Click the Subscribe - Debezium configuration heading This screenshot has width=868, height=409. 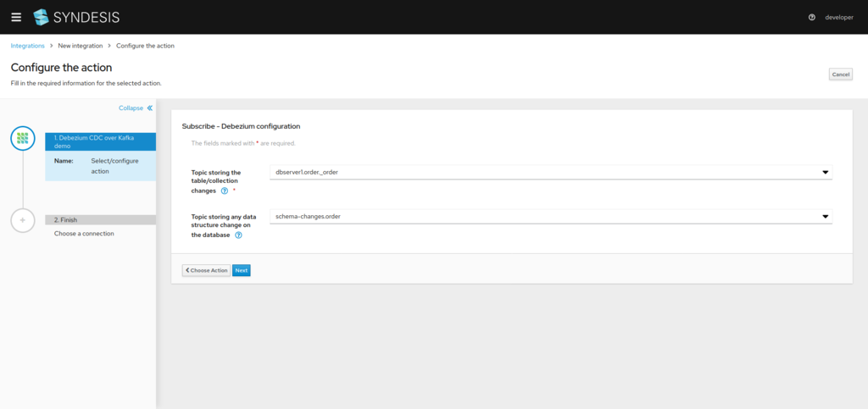pyautogui.click(x=241, y=126)
